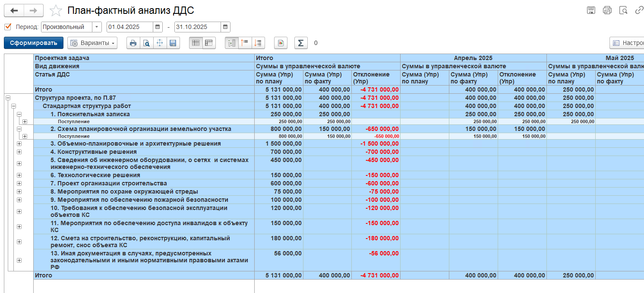The width and height of the screenshot is (644, 293).
Task: Click the save report diskette toolbar icon
Action: coord(173,43)
